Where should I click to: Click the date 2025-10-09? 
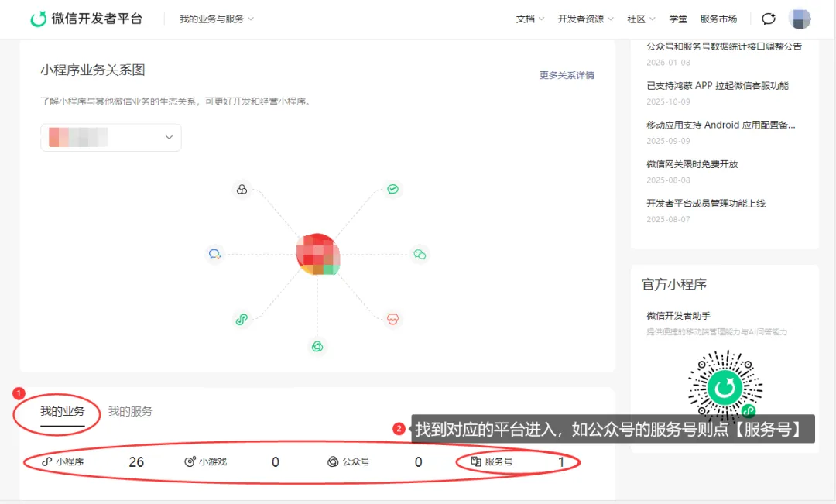pos(669,101)
